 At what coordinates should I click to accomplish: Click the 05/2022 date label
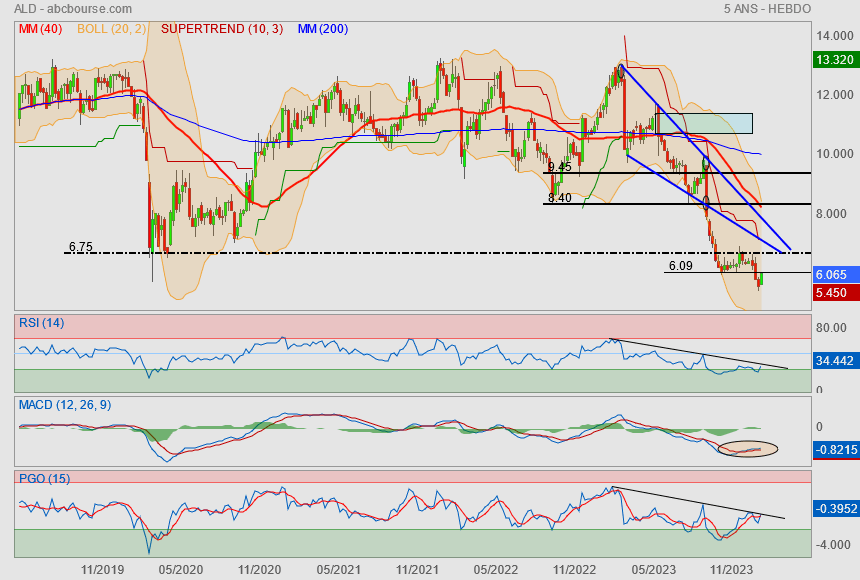pos(496,570)
